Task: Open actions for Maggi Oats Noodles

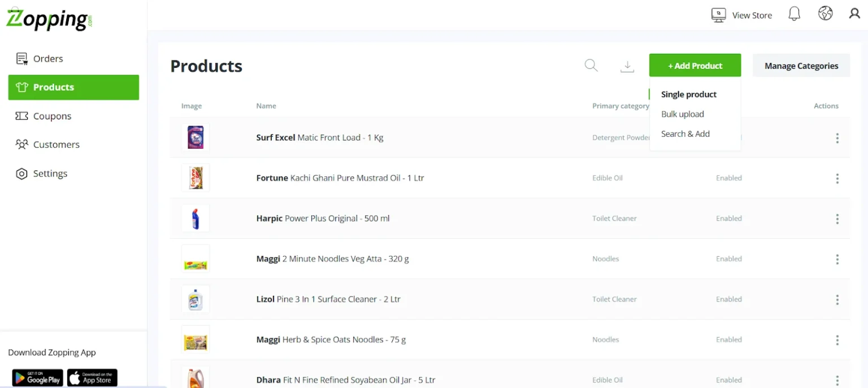Action: [837, 340]
